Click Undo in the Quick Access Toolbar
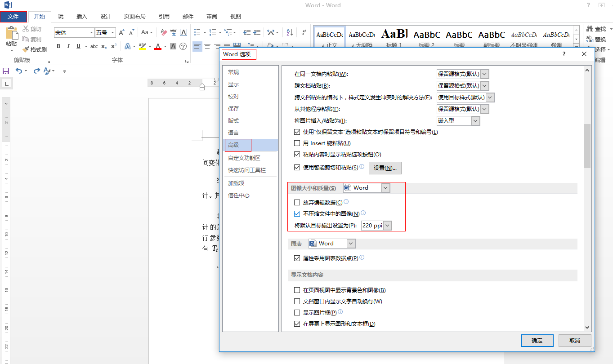 pos(18,71)
